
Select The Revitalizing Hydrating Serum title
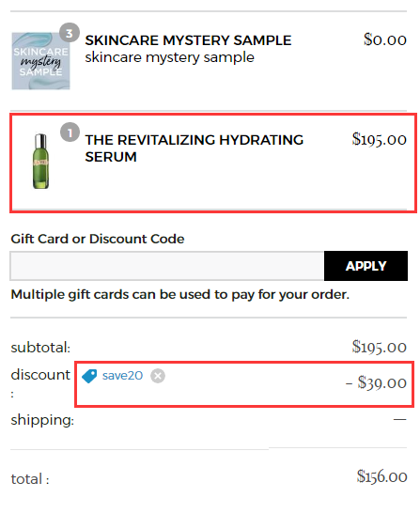194,148
